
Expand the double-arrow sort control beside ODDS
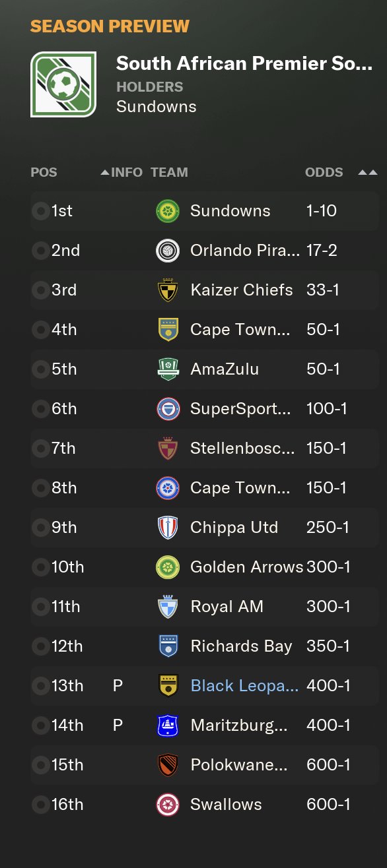[x=367, y=173]
